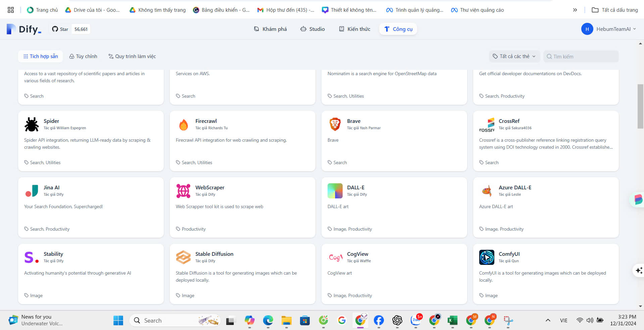This screenshot has width=644, height=330.
Task: Open the 'Trình quản lý quảng...' bookmark
Action: [415, 10]
